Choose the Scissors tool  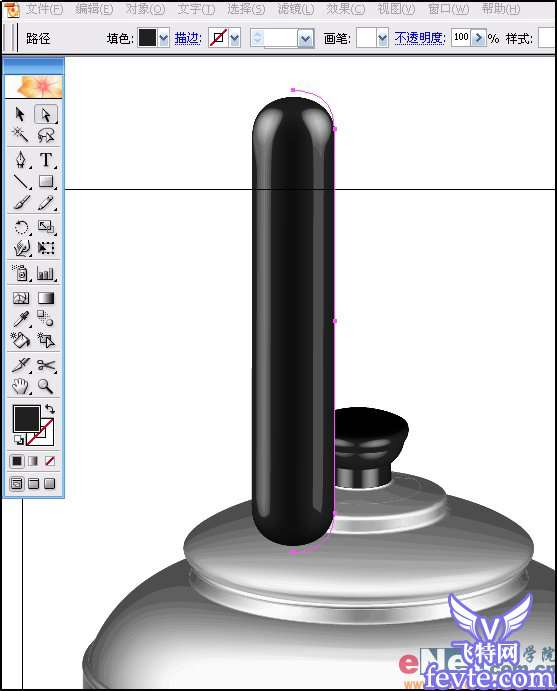[x=46, y=365]
